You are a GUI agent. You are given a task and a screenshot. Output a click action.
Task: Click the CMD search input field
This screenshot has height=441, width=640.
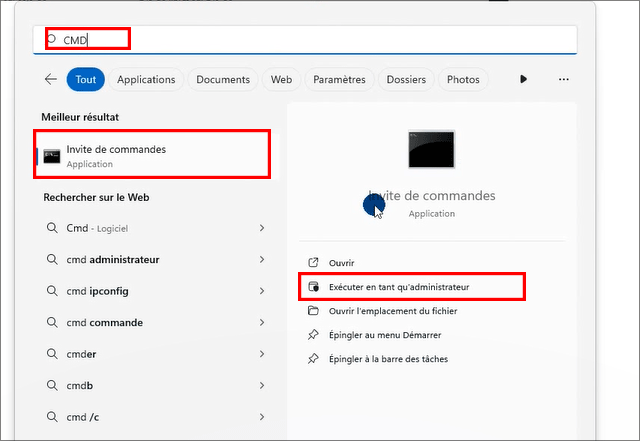point(305,40)
